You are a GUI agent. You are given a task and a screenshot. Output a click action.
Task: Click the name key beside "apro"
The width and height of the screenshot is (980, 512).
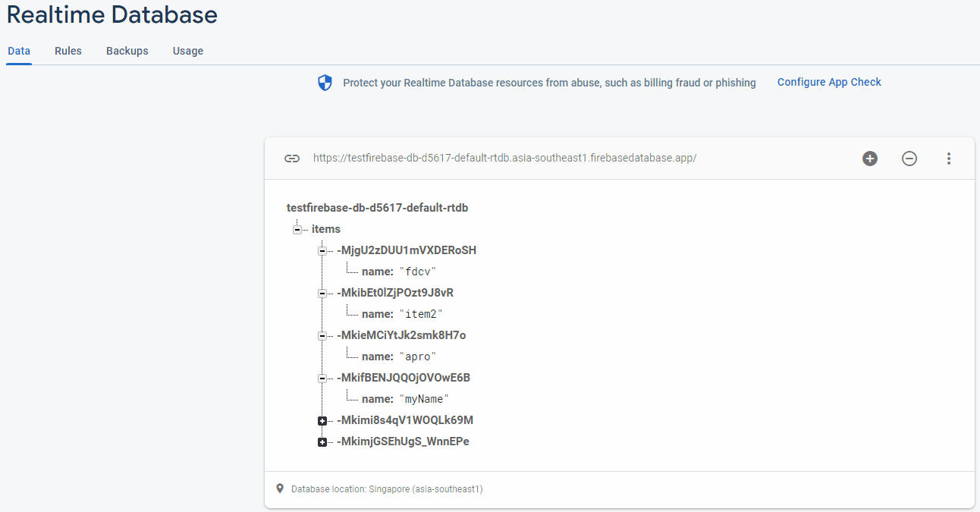click(377, 357)
